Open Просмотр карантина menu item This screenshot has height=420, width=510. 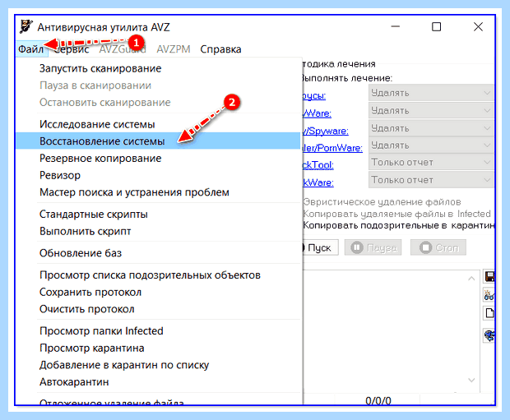click(x=158, y=348)
